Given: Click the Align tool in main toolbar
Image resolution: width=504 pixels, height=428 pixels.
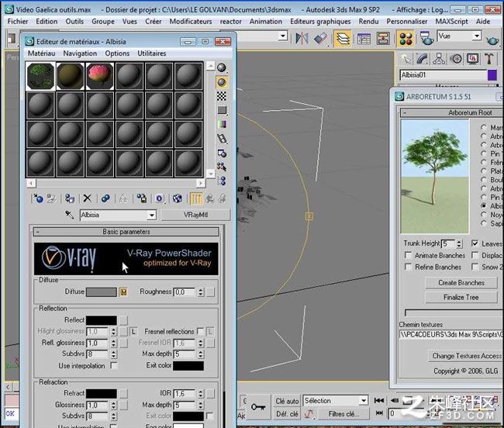Looking at the screenshot, I should click(x=320, y=39).
